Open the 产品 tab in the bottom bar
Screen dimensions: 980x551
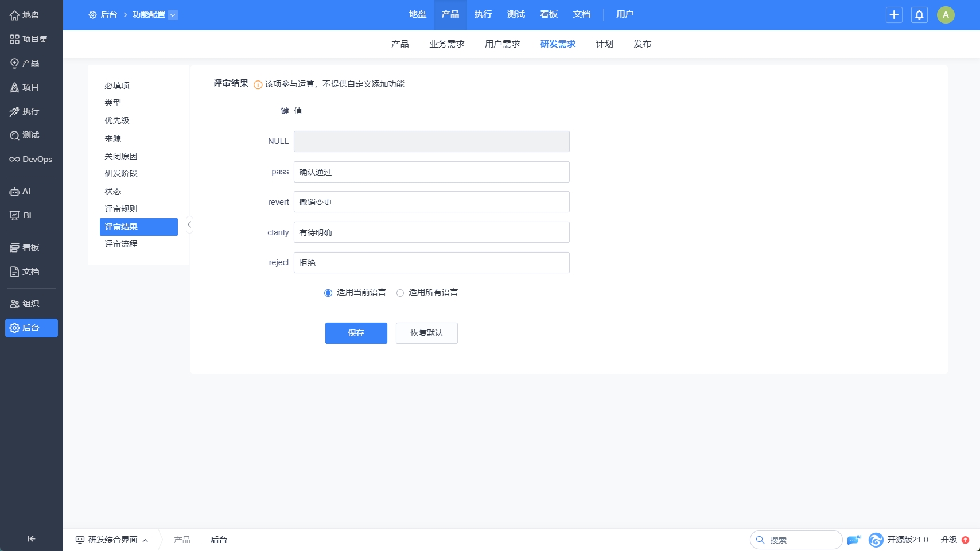click(182, 540)
